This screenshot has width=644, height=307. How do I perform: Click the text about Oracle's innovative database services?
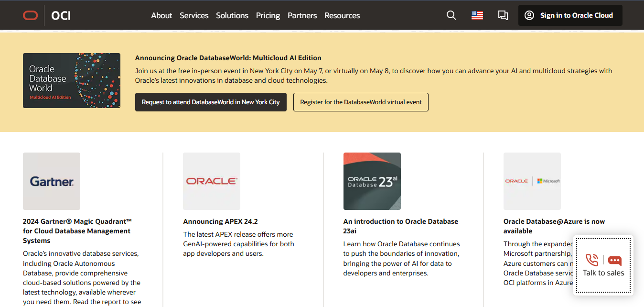click(x=82, y=277)
